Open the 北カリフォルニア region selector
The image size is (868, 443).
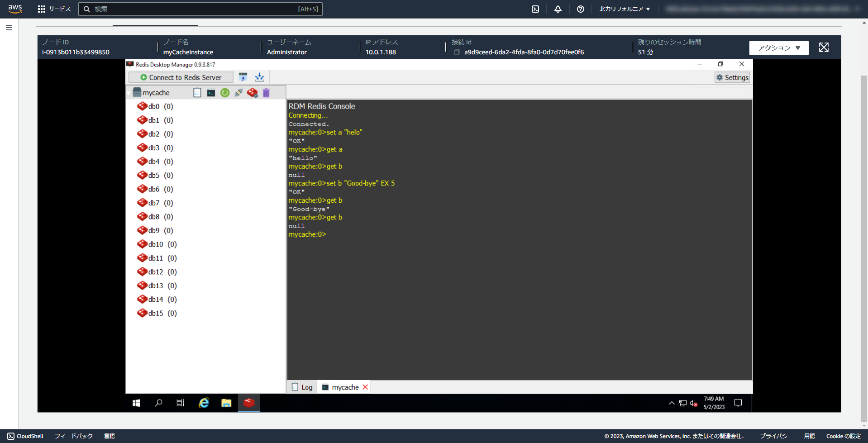625,9
